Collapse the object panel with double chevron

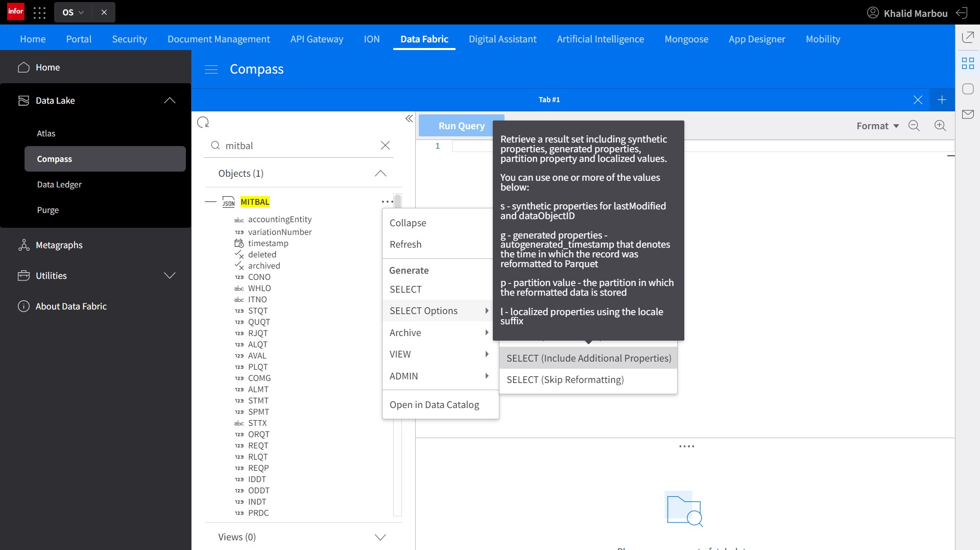pos(409,118)
